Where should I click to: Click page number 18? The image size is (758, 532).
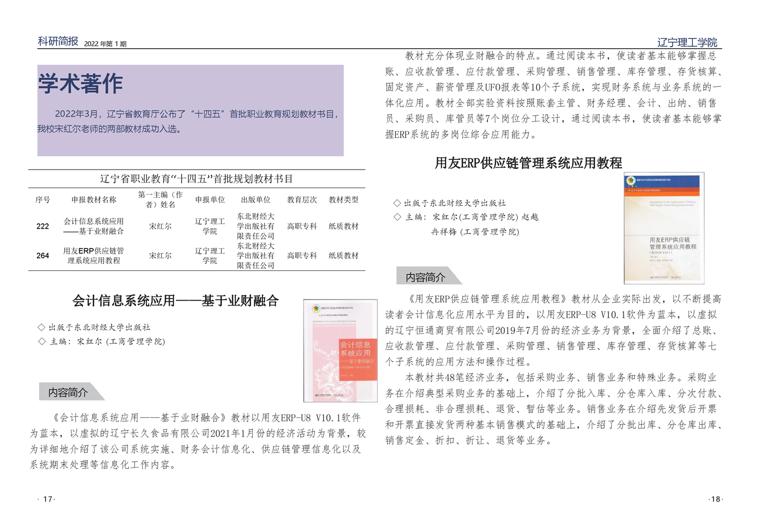(x=715, y=499)
